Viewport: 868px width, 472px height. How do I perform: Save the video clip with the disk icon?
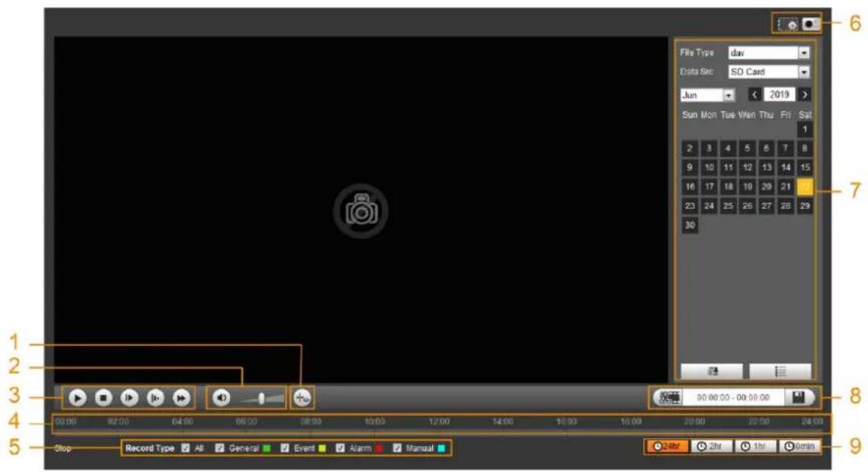click(799, 397)
